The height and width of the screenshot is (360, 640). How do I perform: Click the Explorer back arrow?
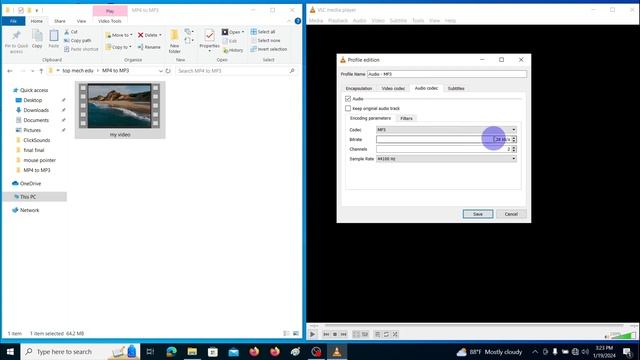tap(10, 71)
